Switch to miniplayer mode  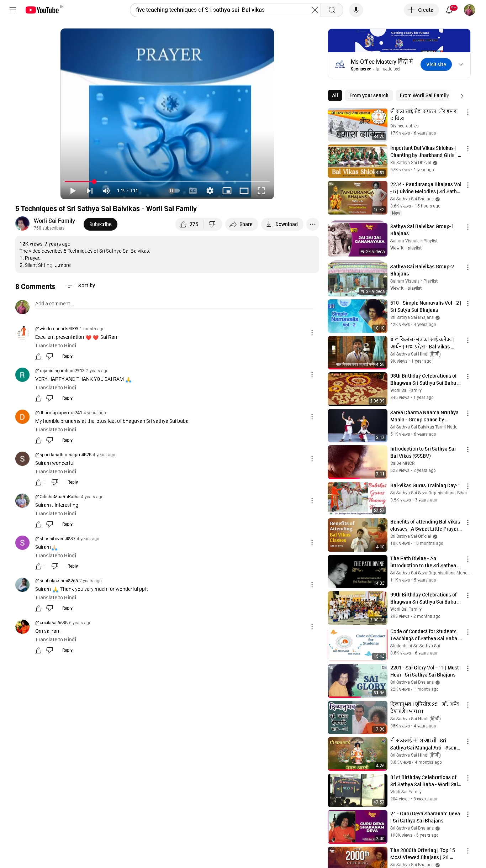227,191
